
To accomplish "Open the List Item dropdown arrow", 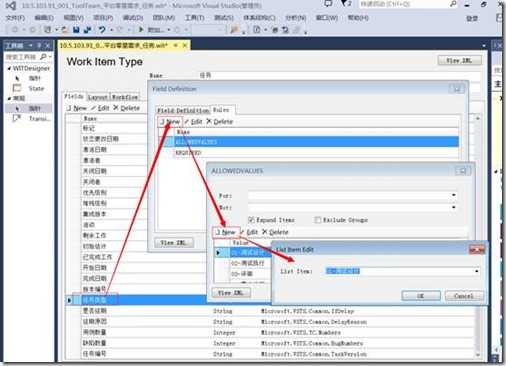I will pos(477,271).
